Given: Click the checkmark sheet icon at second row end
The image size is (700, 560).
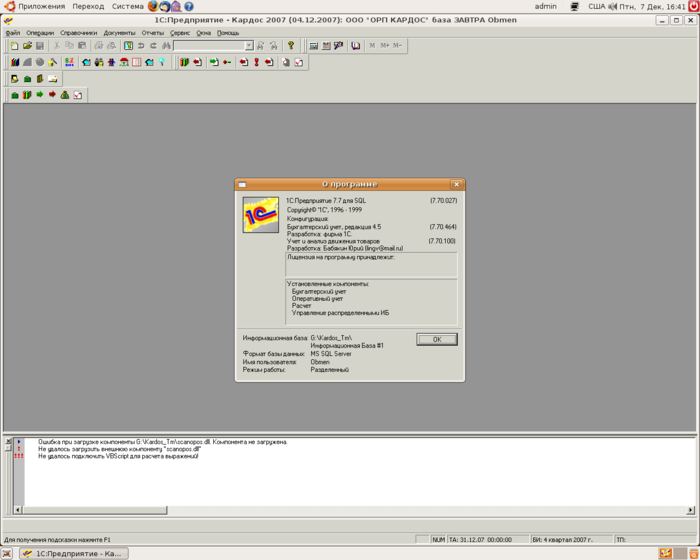Looking at the screenshot, I should 299,62.
